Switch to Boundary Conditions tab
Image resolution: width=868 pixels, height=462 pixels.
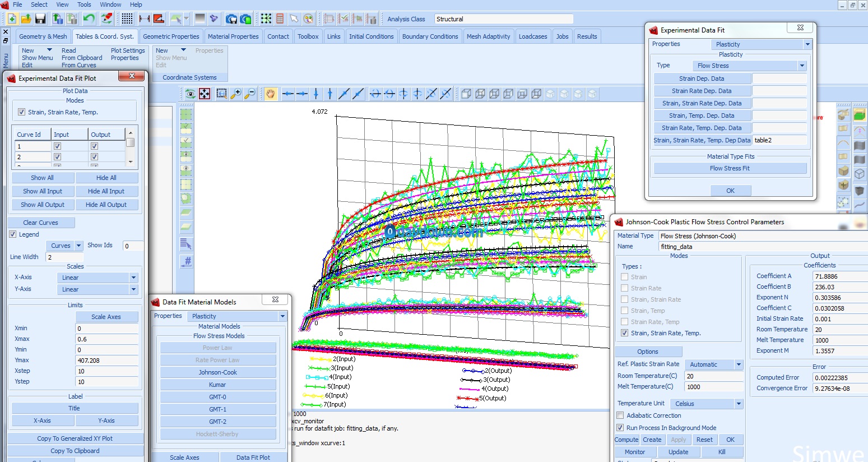tap(430, 36)
